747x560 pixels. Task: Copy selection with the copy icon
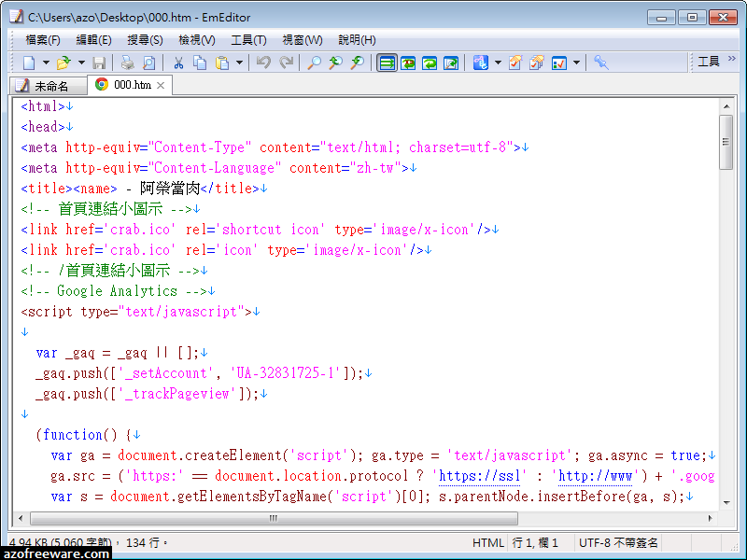coord(200,63)
